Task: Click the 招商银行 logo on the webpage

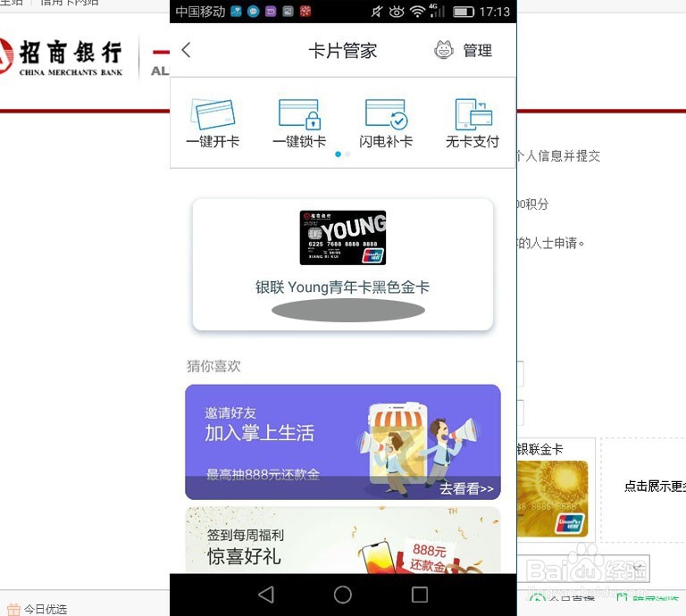Action: [x=62, y=57]
